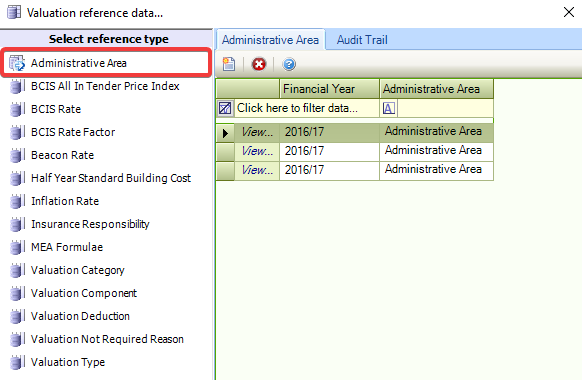This screenshot has height=380, width=582.
Task: Click the red delete icon in toolbar
Action: pos(259,64)
